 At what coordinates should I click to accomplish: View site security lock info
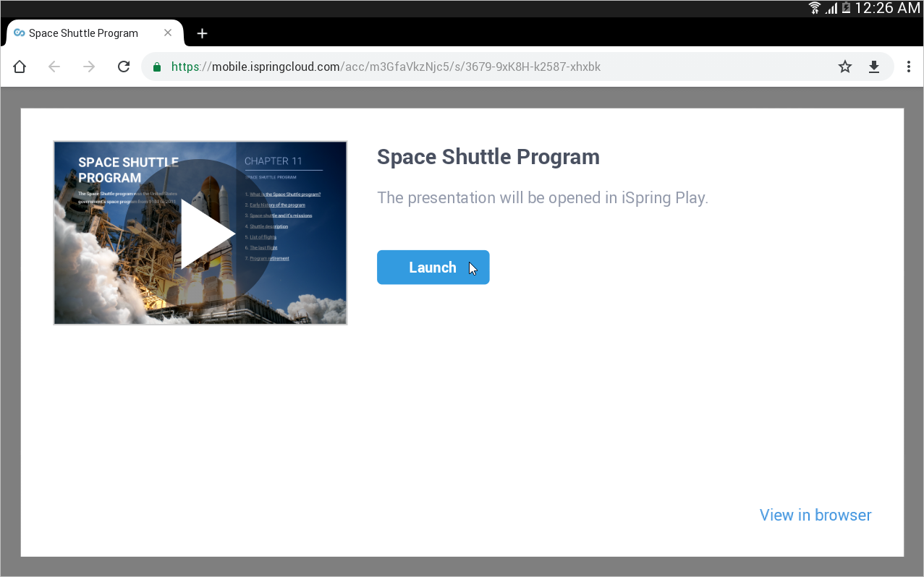pos(156,67)
